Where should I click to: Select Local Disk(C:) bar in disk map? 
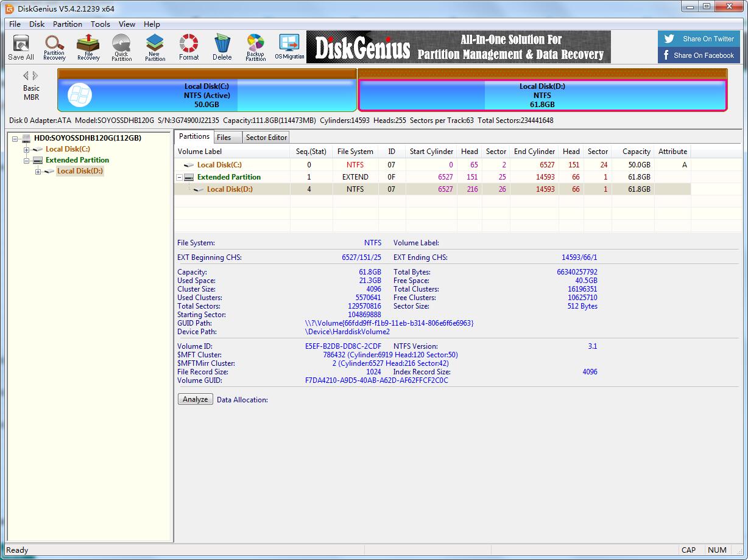pyautogui.click(x=206, y=95)
